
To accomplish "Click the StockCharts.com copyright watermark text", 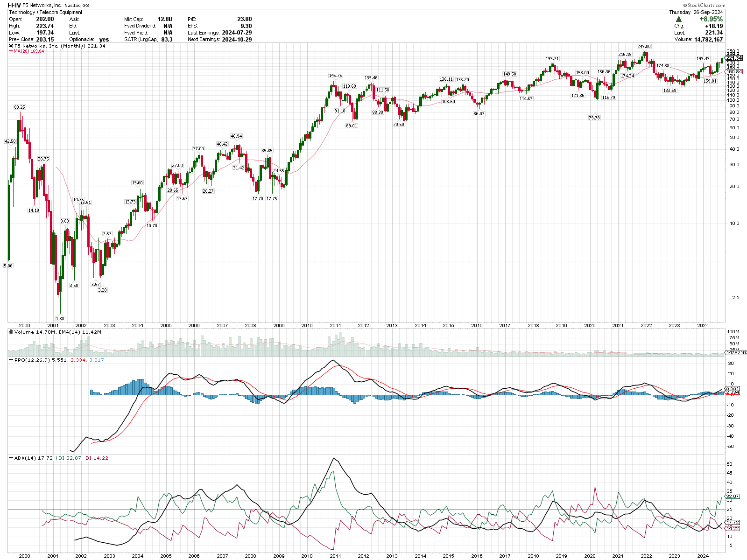I will tap(704, 5).
